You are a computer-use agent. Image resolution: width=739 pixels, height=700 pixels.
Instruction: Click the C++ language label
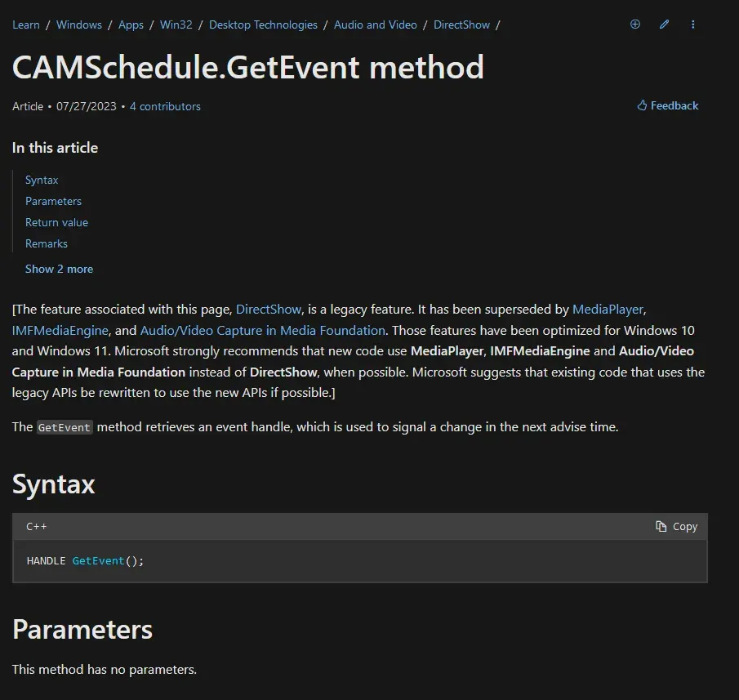point(36,526)
